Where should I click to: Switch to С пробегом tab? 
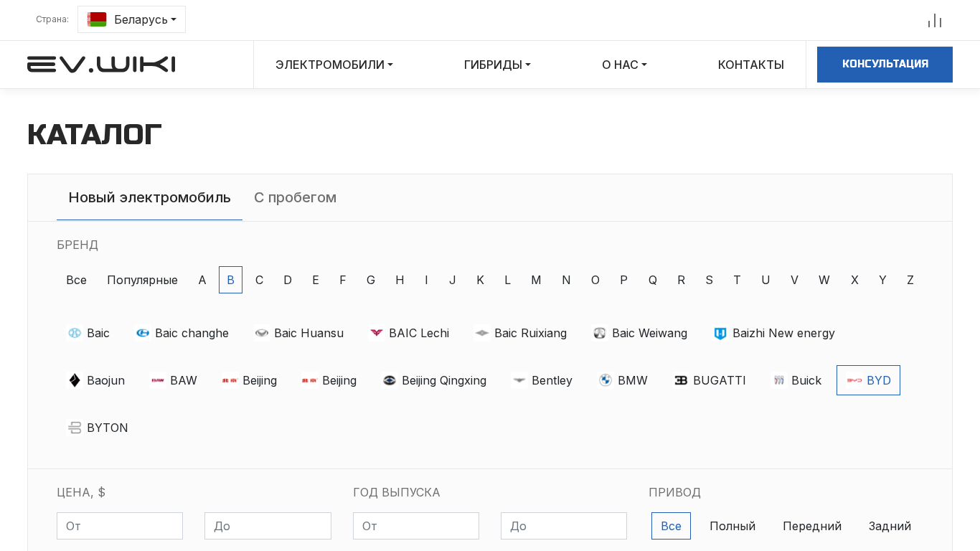pyautogui.click(x=295, y=197)
